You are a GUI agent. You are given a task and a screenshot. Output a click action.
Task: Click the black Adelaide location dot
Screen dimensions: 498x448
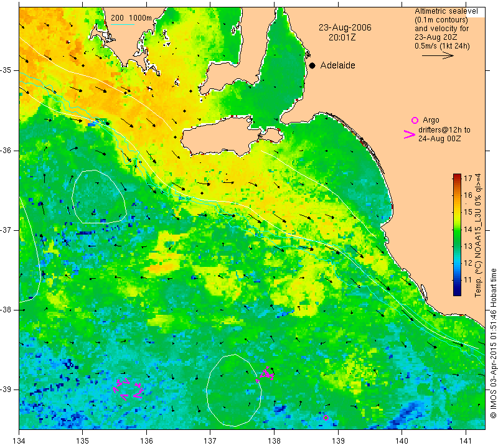click(312, 65)
